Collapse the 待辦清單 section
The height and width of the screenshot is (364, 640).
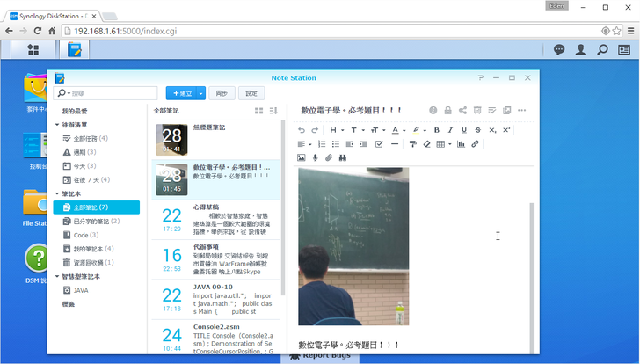coord(57,125)
